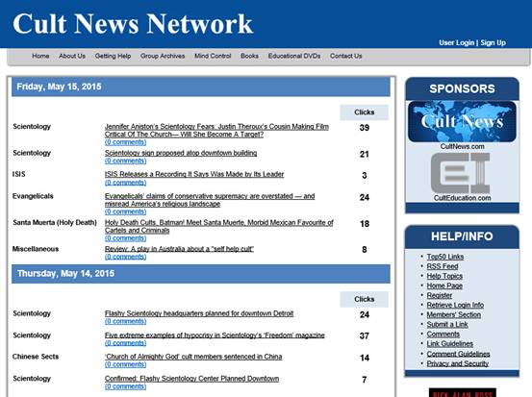Go to User Login
The image size is (532, 397).
pos(456,42)
